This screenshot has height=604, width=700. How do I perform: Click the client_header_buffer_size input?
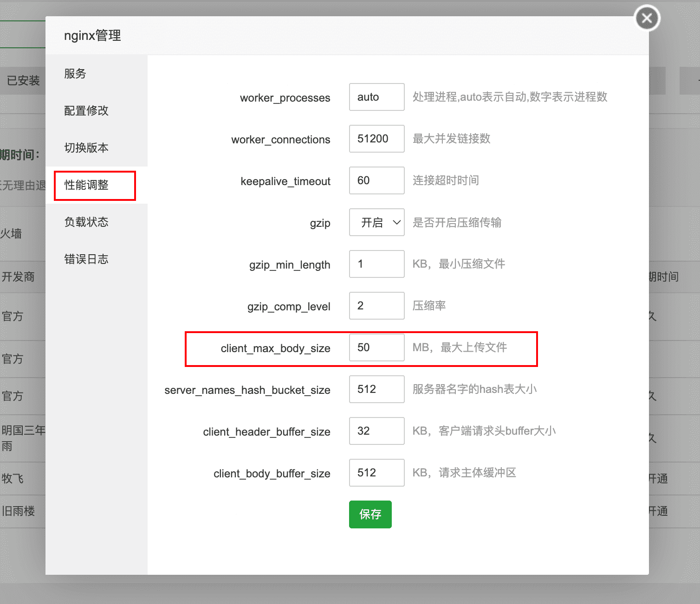(x=376, y=431)
